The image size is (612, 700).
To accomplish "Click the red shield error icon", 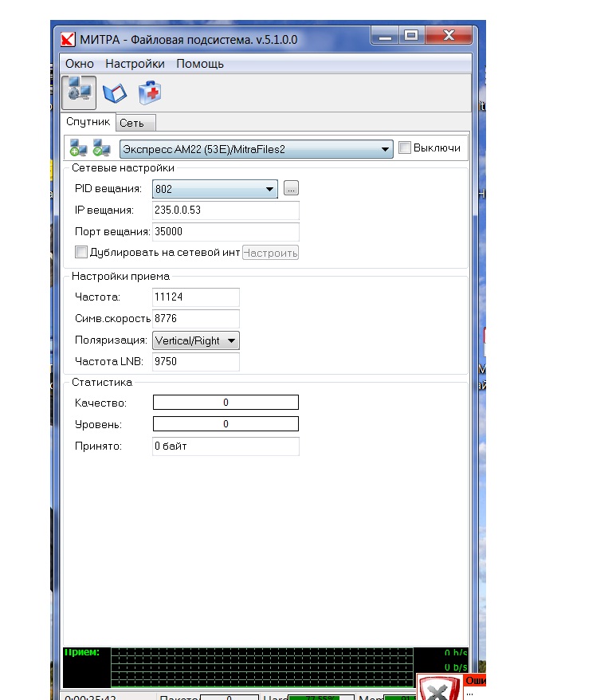I will (439, 688).
